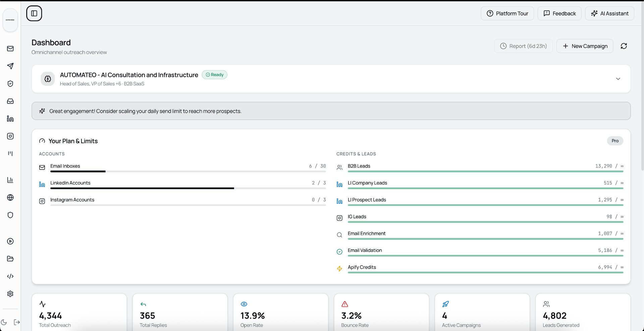Screen dimensions: 644x331
Task: Open the folder sidebar icon
Action: point(10,259)
